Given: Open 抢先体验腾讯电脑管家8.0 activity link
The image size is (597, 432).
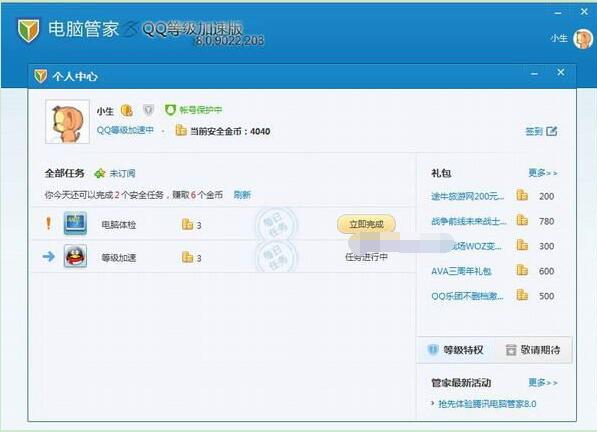Looking at the screenshot, I should (487, 404).
